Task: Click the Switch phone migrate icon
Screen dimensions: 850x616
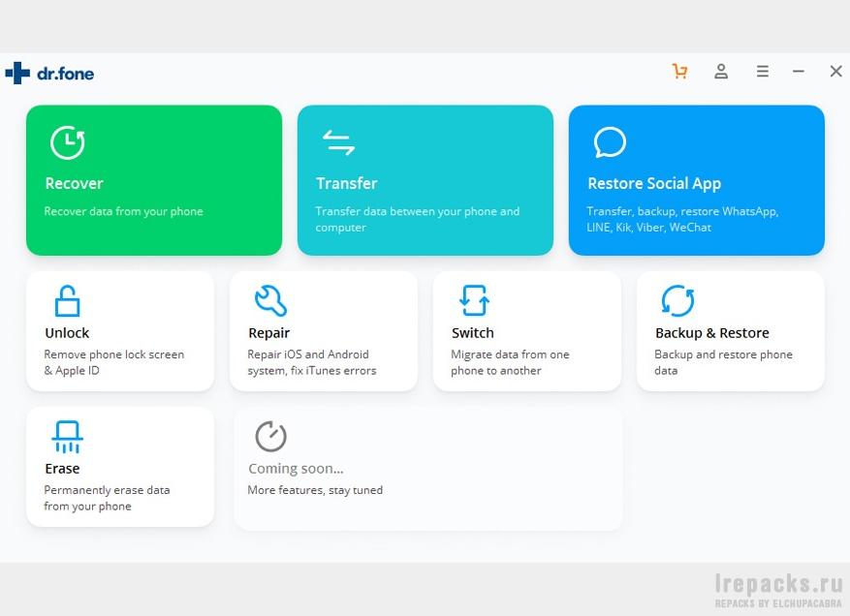Action: point(474,301)
